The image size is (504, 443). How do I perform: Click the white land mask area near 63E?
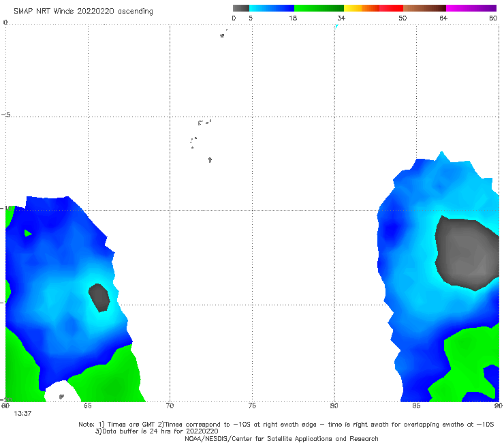pyautogui.click(x=62, y=392)
